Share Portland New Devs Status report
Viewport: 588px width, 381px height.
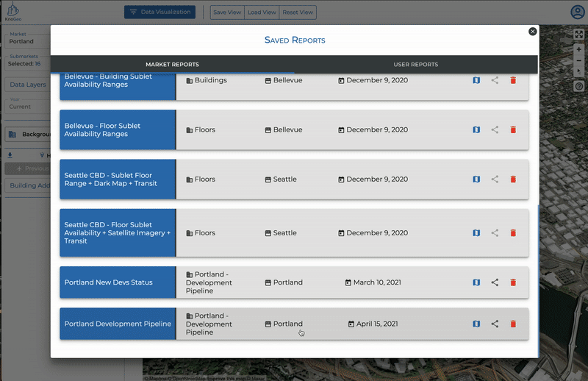coord(495,282)
